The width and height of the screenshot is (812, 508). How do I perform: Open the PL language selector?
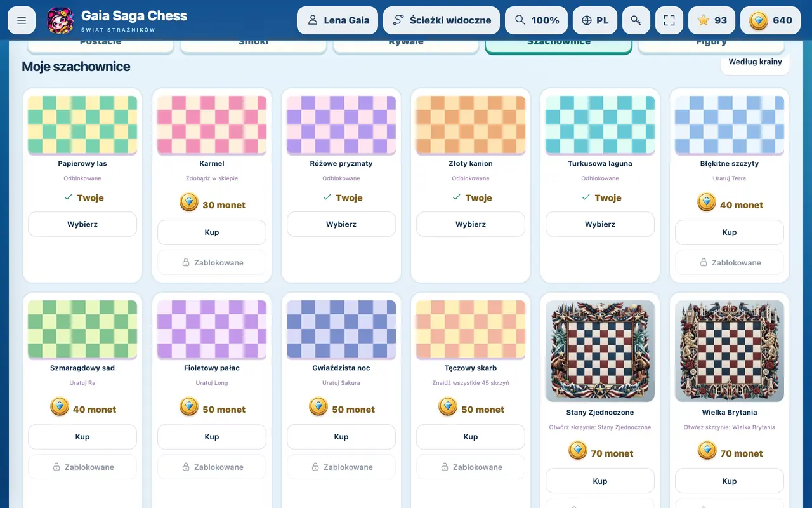pos(595,20)
